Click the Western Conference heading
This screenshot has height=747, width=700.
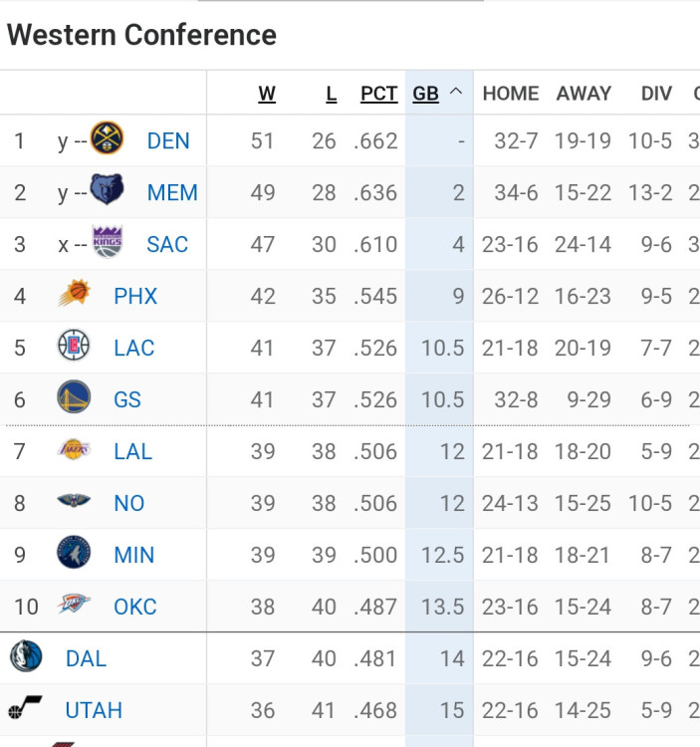click(x=141, y=35)
